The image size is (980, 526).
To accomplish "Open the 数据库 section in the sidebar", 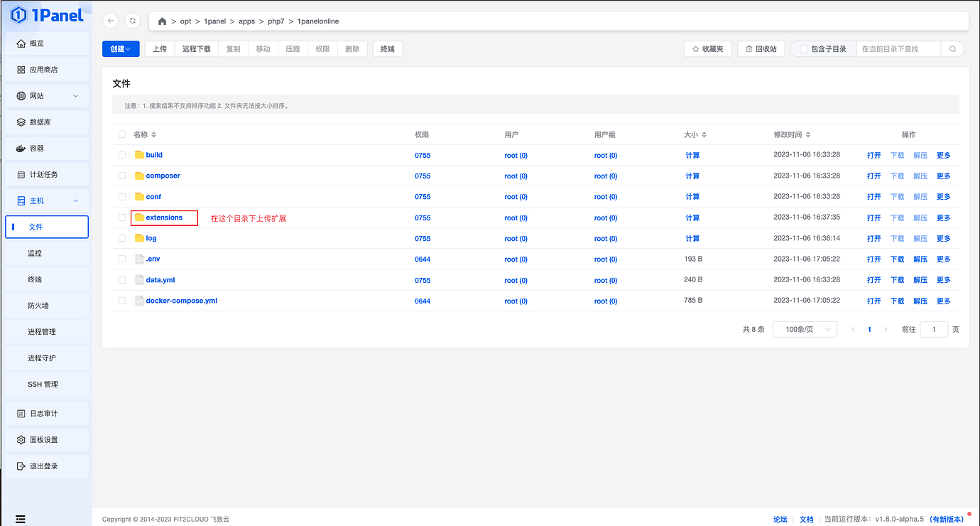I will pos(46,122).
